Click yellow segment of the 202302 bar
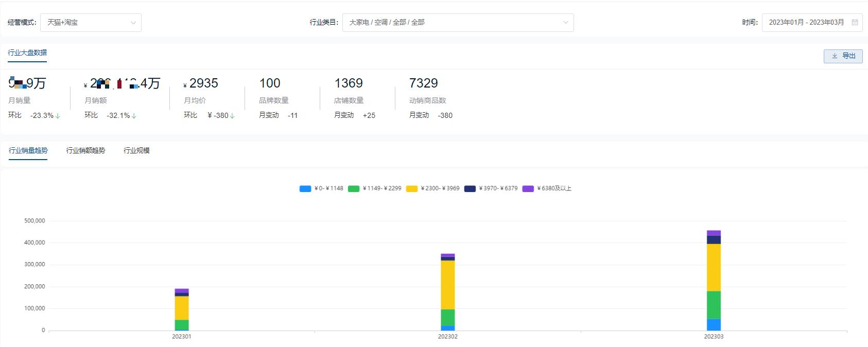Image resolution: width=868 pixels, height=347 pixels. click(447, 285)
